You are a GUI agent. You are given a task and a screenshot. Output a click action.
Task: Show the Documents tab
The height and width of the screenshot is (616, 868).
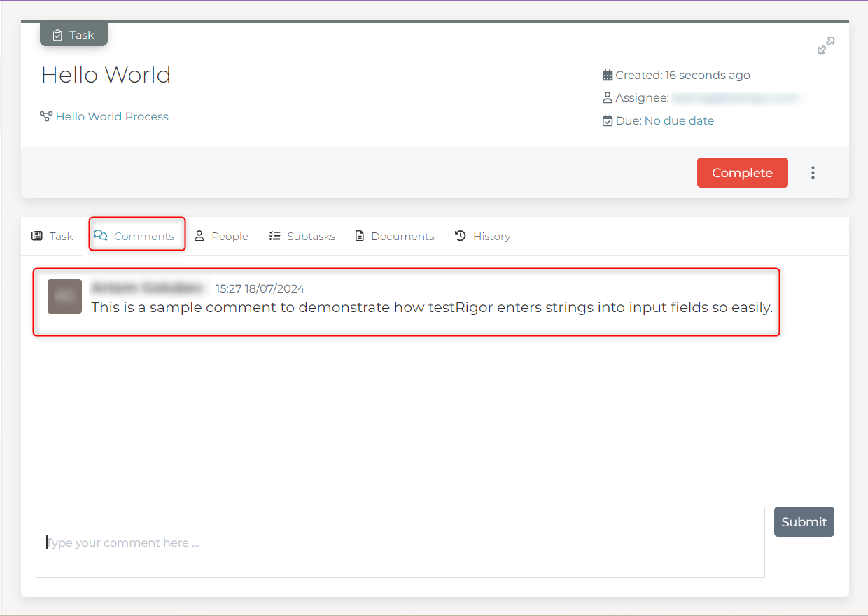(395, 237)
